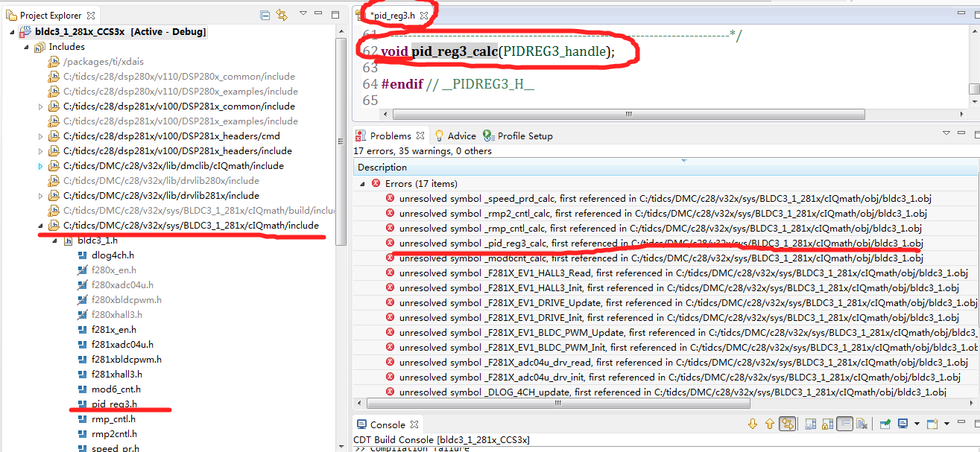Collapse BLDC3_1_281x/cIQmath/include node

click(40, 226)
